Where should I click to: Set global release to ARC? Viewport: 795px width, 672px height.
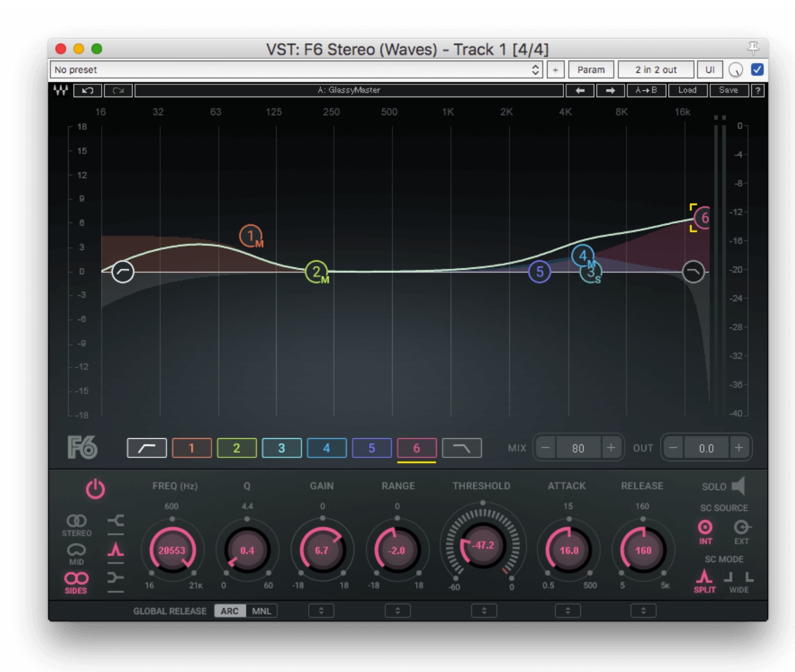point(230,611)
